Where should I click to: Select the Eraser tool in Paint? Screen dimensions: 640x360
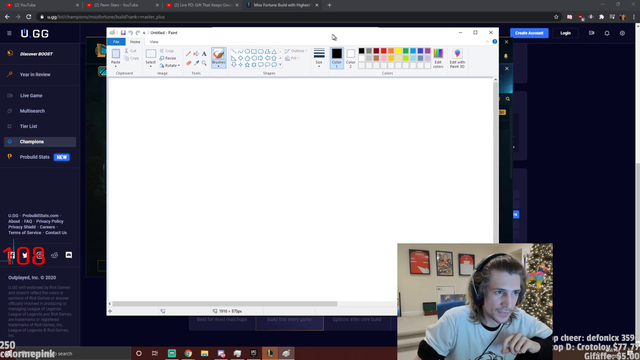coord(188,63)
